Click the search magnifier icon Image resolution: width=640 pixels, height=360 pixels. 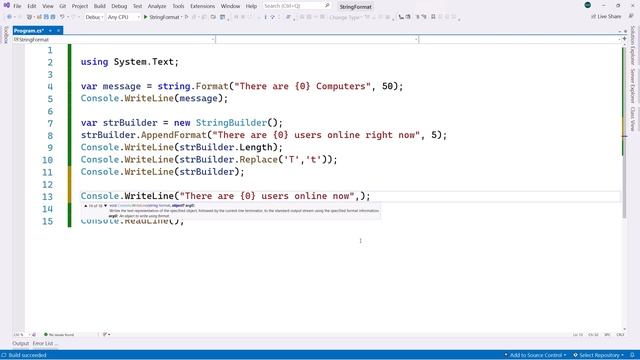pyautogui.click(x=327, y=6)
